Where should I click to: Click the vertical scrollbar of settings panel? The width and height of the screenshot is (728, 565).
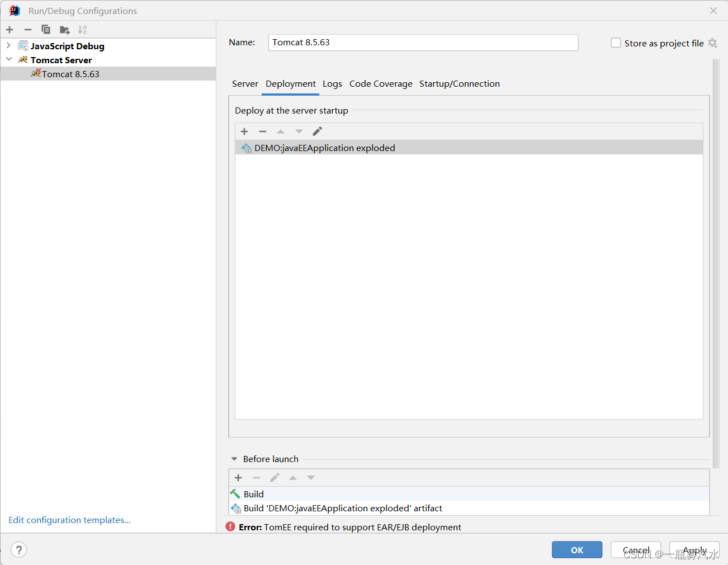[716, 263]
